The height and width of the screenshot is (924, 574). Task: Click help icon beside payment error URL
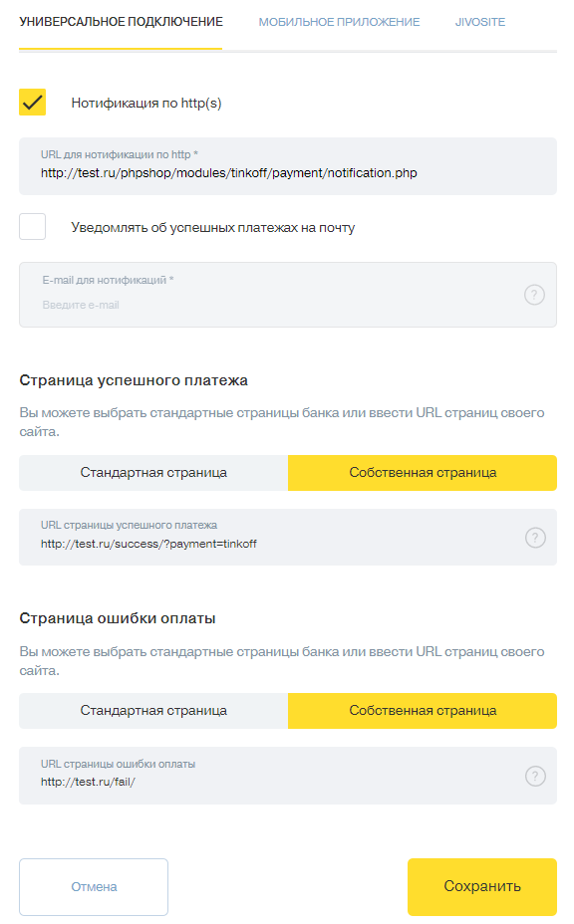pyautogui.click(x=535, y=776)
